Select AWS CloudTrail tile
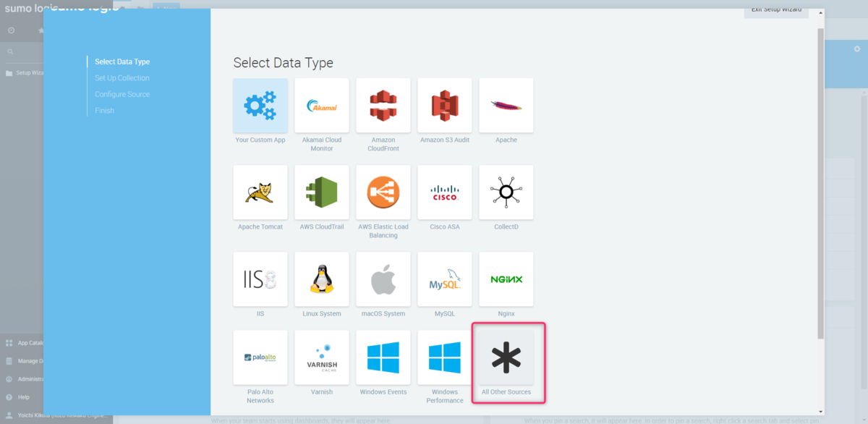 click(x=322, y=192)
